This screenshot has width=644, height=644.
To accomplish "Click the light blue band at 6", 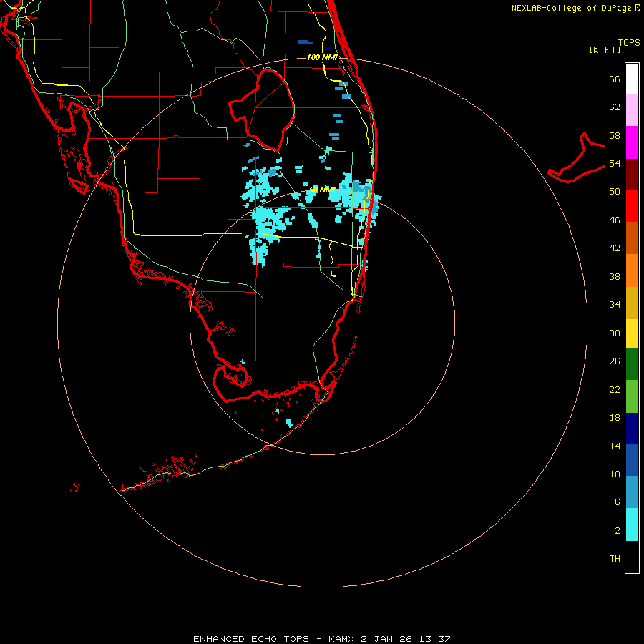I will point(632,492).
